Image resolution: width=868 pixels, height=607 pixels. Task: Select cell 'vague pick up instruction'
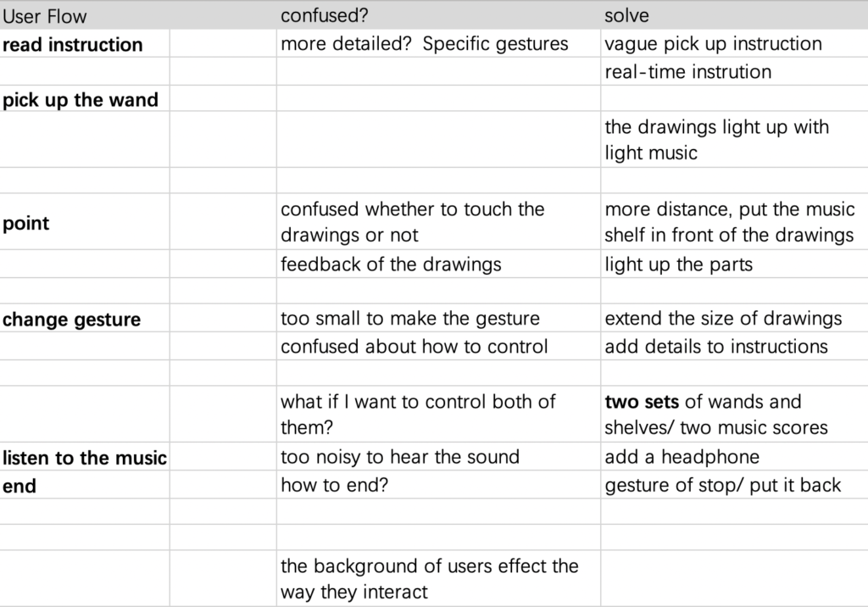[734, 44]
